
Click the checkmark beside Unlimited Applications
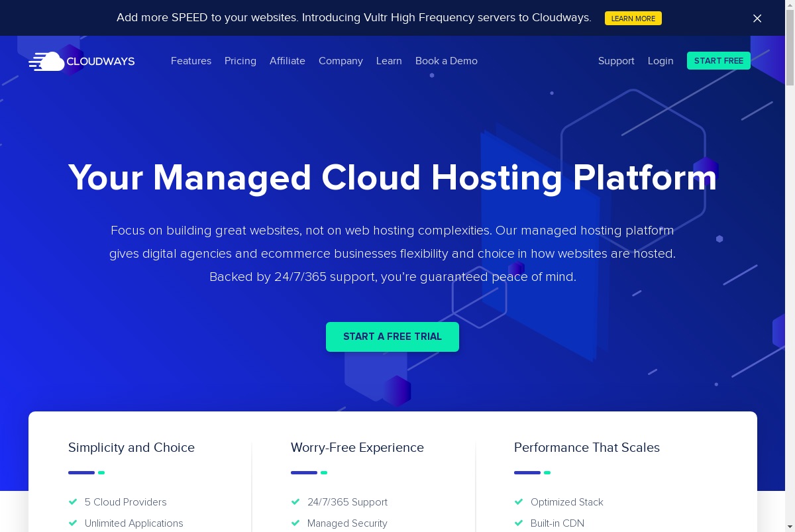coord(73,523)
